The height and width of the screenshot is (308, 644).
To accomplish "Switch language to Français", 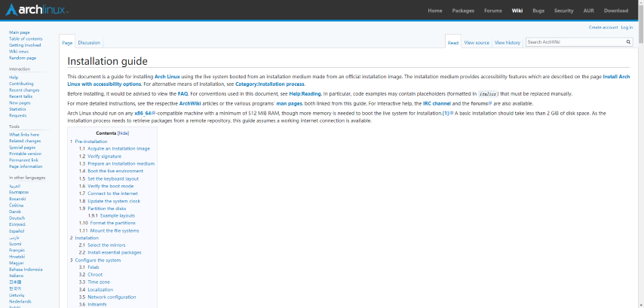I will click(x=17, y=250).
